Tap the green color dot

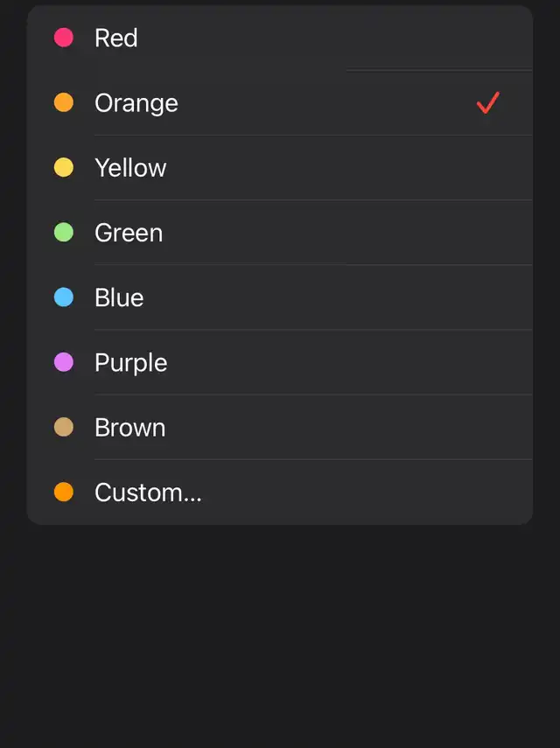click(x=64, y=232)
